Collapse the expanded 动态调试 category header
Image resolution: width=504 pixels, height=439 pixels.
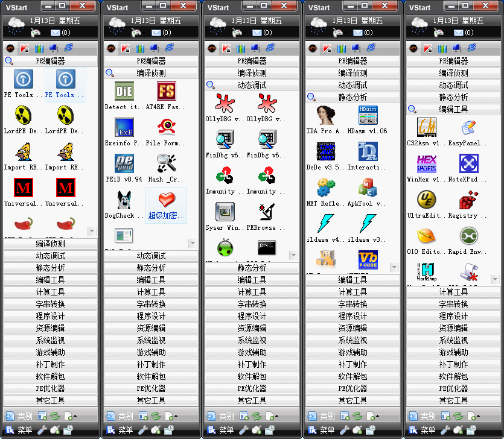coord(252,85)
